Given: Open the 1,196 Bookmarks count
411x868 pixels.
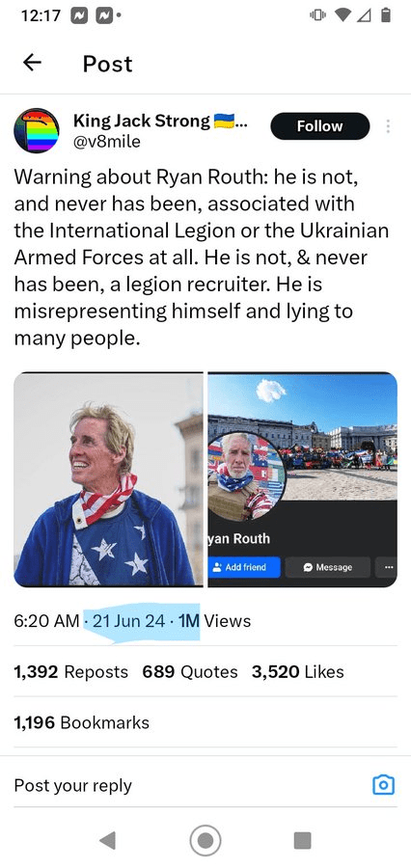Looking at the screenshot, I should pos(81,722).
